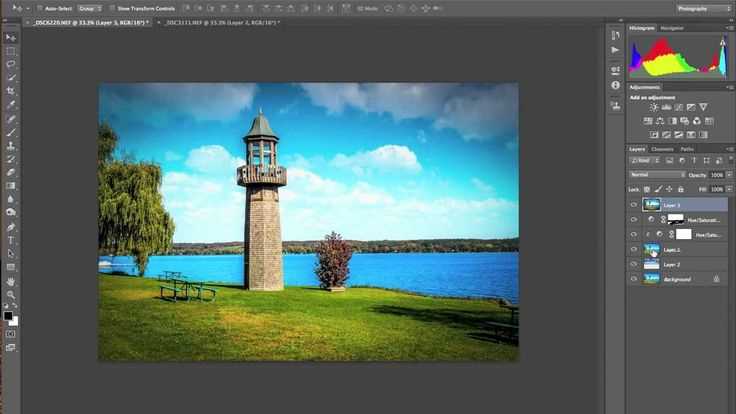This screenshot has height=414, width=736.
Task: Select the Hand tool
Action: pos(11,282)
